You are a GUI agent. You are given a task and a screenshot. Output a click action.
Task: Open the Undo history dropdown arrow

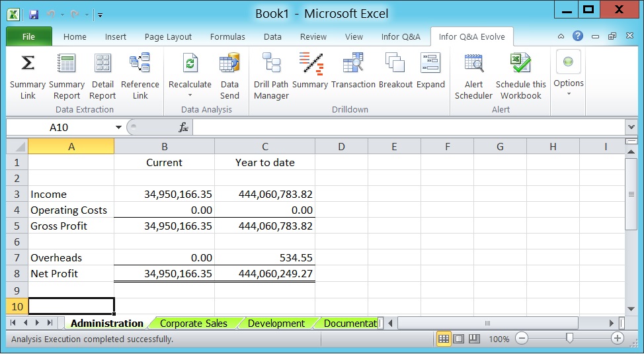click(62, 15)
